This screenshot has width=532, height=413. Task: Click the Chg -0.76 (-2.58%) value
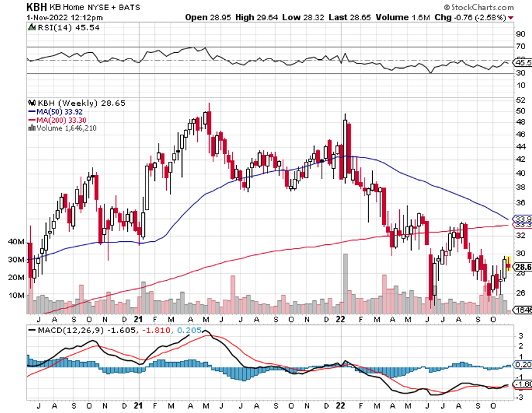(470, 17)
